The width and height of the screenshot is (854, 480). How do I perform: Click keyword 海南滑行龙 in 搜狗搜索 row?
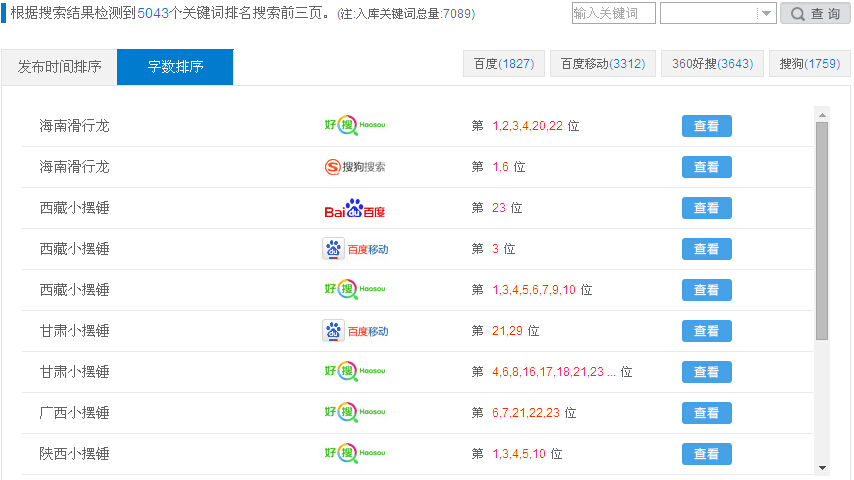[x=74, y=167]
